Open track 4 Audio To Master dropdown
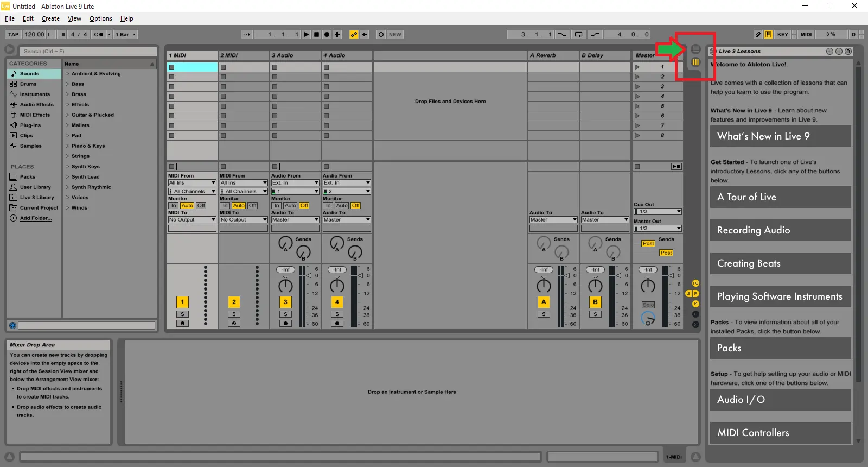 pyautogui.click(x=347, y=220)
